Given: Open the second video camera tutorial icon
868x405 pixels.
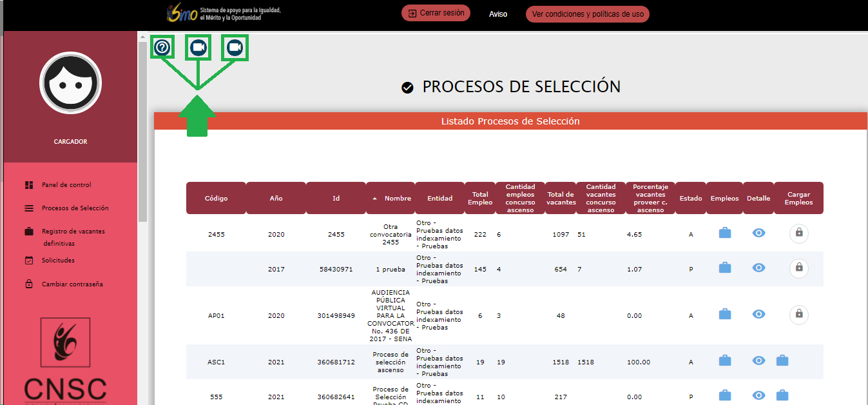Looking at the screenshot, I should pos(235,47).
